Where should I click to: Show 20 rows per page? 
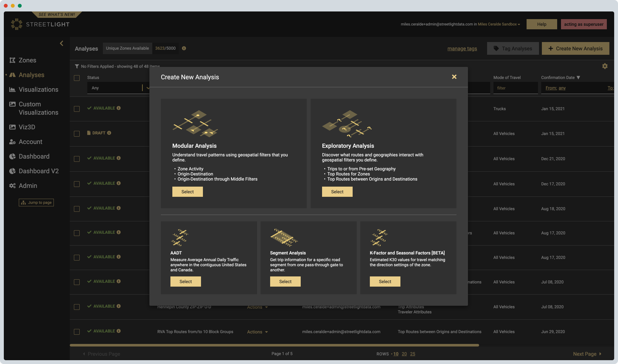point(404,354)
